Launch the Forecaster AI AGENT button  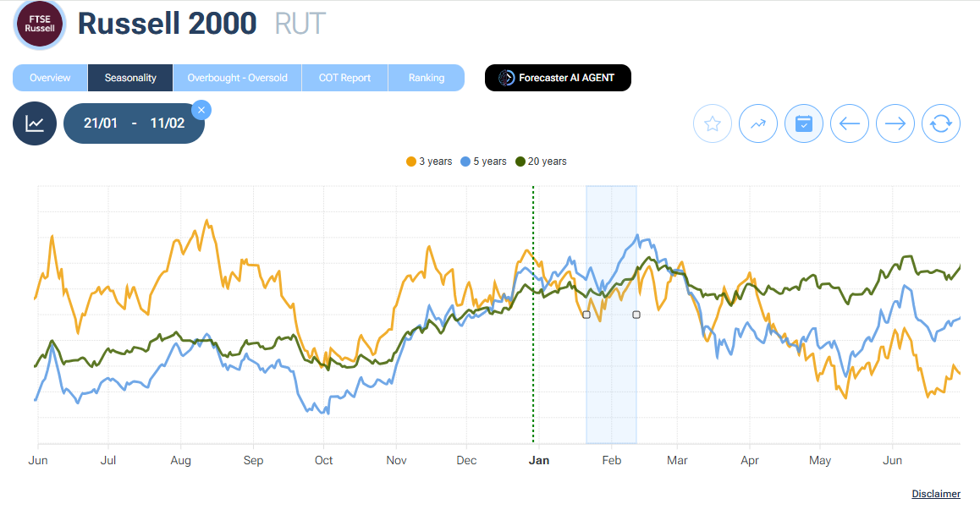(x=558, y=78)
